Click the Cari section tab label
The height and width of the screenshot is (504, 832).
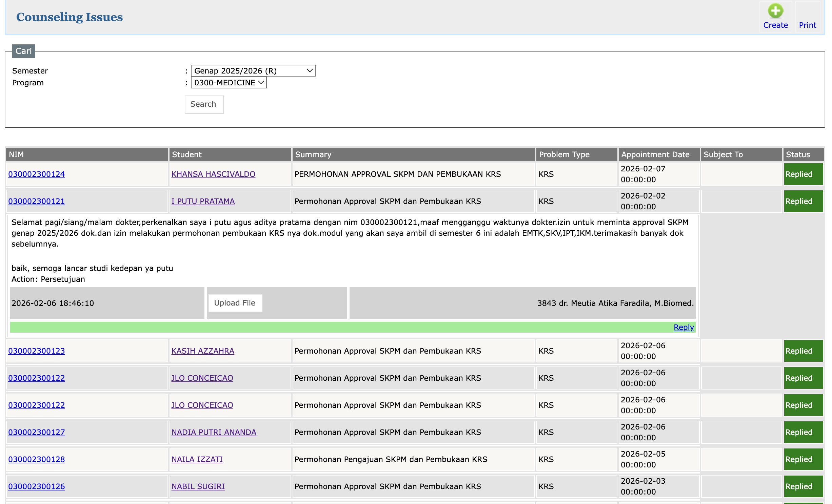pyautogui.click(x=23, y=51)
